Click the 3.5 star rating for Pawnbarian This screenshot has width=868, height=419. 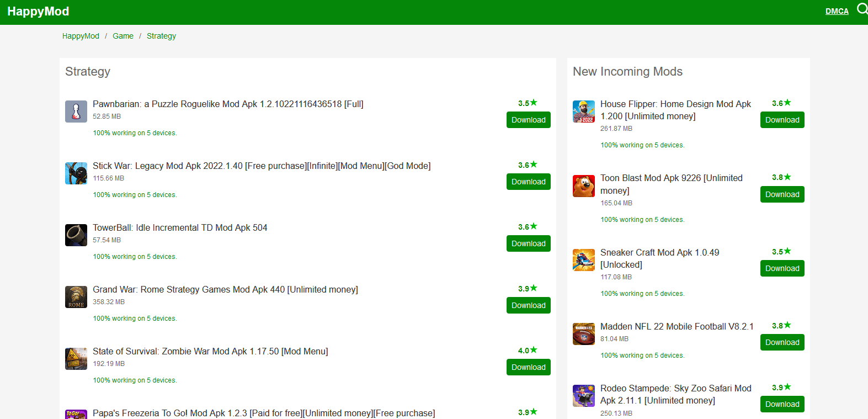pos(528,103)
